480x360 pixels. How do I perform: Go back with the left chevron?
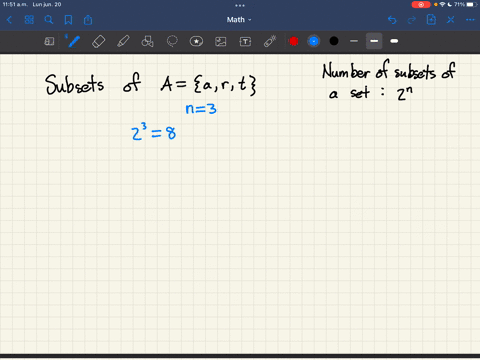9,20
